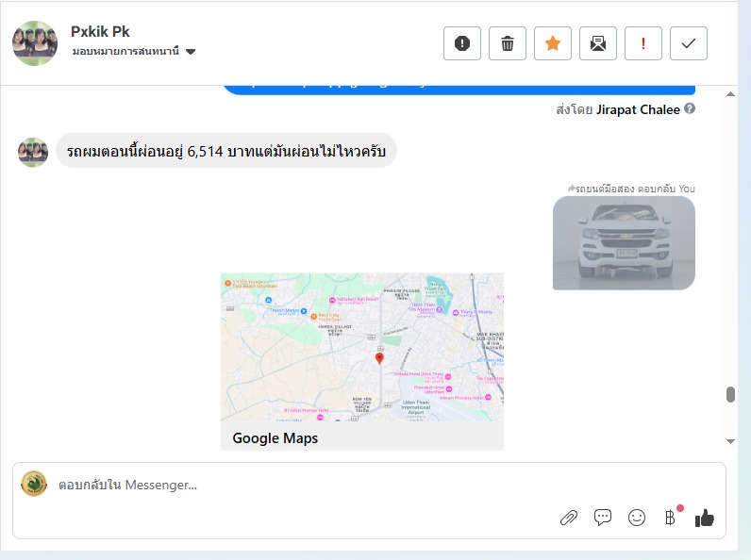Open Pxkik Pk's profile name
This screenshot has width=751, height=560.
point(100,31)
